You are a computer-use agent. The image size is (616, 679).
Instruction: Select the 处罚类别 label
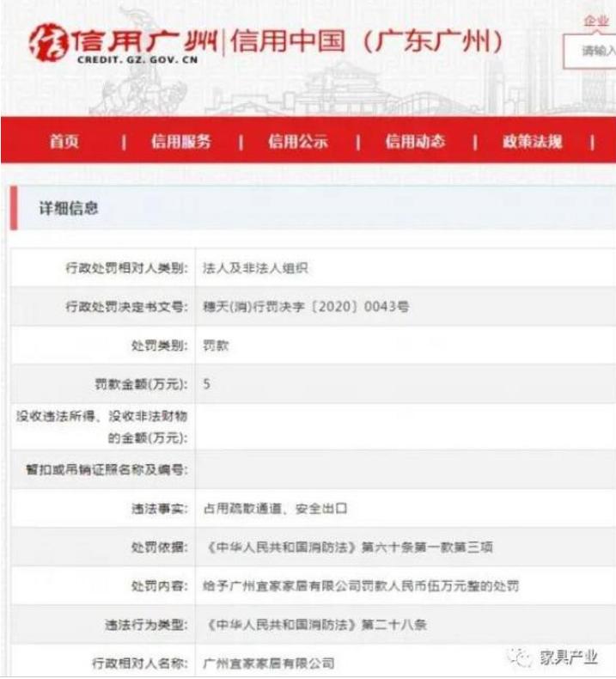(160, 346)
